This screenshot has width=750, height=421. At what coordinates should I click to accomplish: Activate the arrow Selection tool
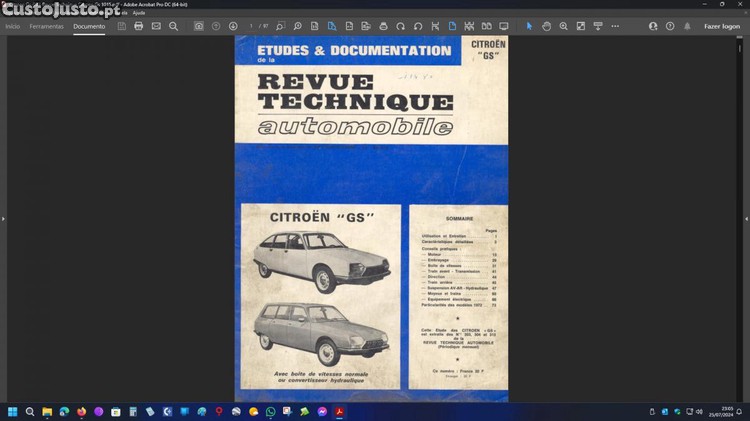pyautogui.click(x=530, y=26)
